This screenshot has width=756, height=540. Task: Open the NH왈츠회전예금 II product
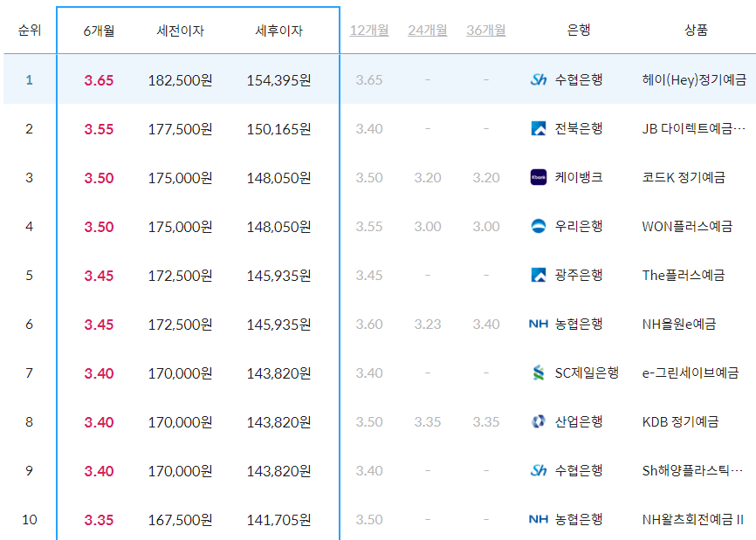coord(693,519)
